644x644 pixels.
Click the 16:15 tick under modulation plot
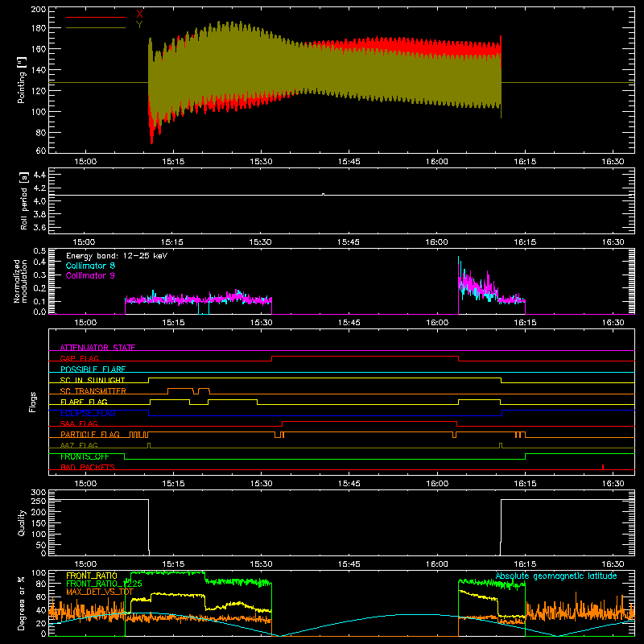[x=525, y=323]
